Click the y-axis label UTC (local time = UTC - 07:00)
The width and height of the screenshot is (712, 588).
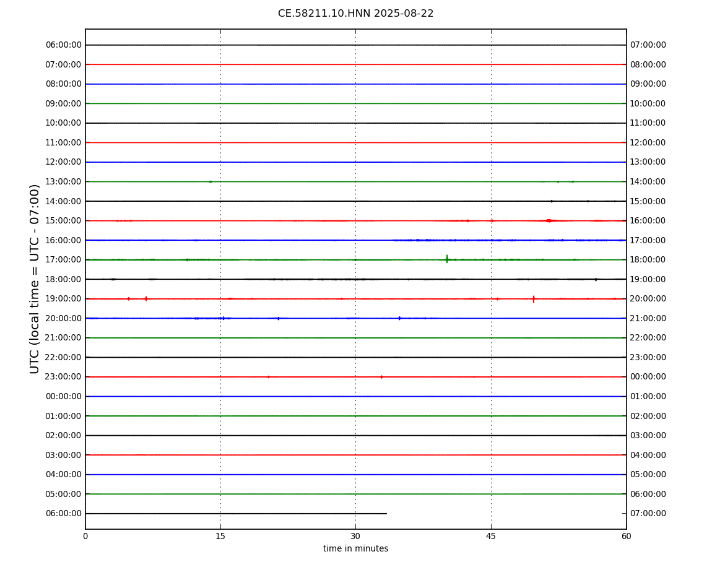pos(35,279)
